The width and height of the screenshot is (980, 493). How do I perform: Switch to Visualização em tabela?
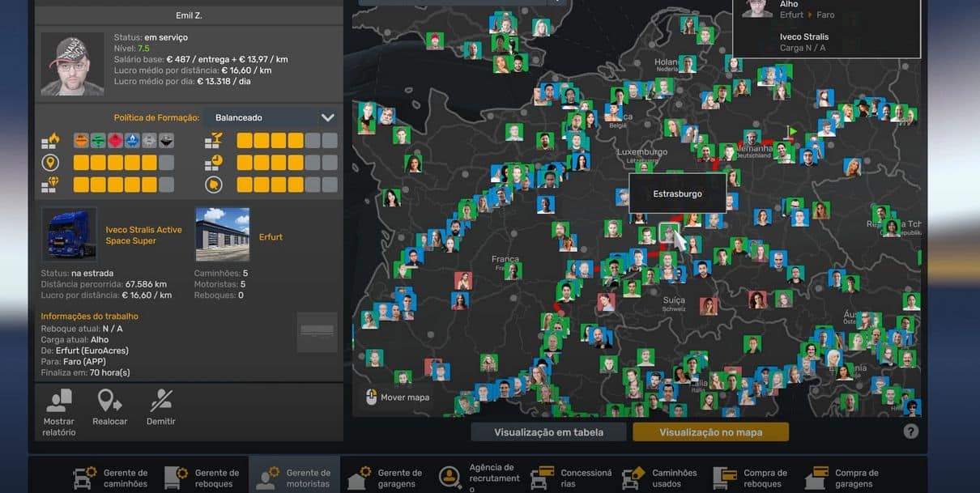coord(548,432)
